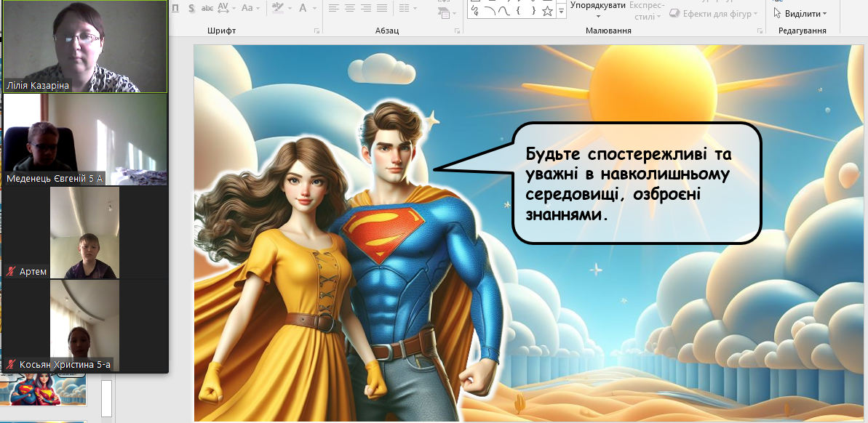
Task: Expand font color dropdown arrow
Action: click(314, 8)
